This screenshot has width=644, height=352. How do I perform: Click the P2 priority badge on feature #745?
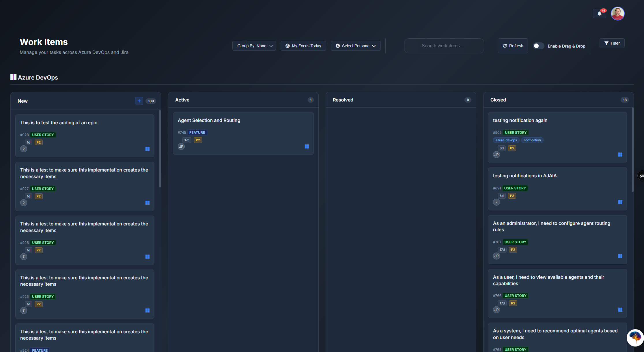pos(198,140)
